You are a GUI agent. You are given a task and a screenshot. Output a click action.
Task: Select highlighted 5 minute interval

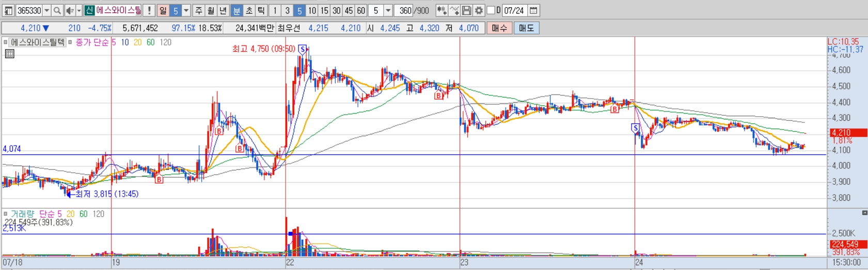coord(300,10)
